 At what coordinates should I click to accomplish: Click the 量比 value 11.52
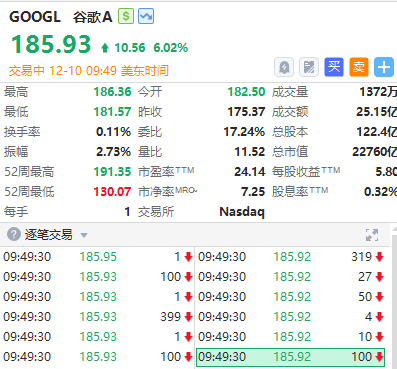click(x=250, y=152)
